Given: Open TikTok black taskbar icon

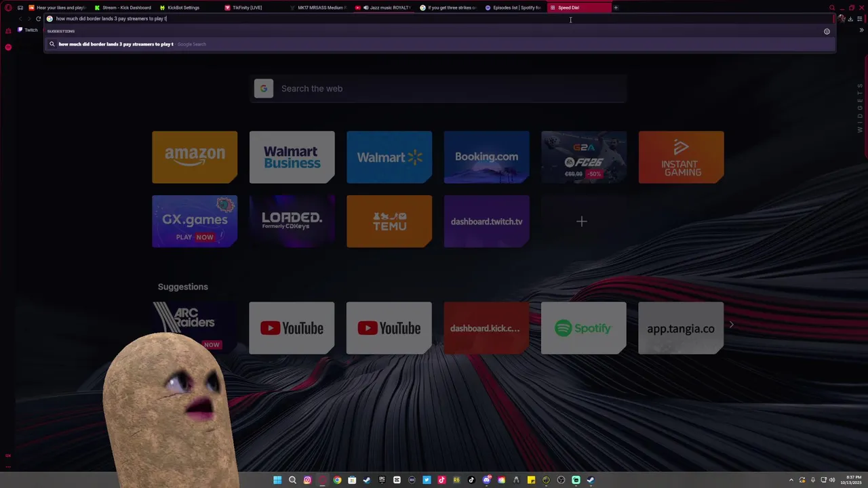Looking at the screenshot, I should pos(471,480).
